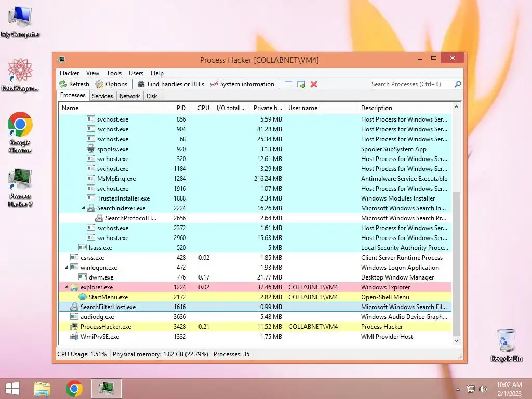This screenshot has height=399, width=532.
Task: Open Options via gear icon
Action: pos(99,84)
